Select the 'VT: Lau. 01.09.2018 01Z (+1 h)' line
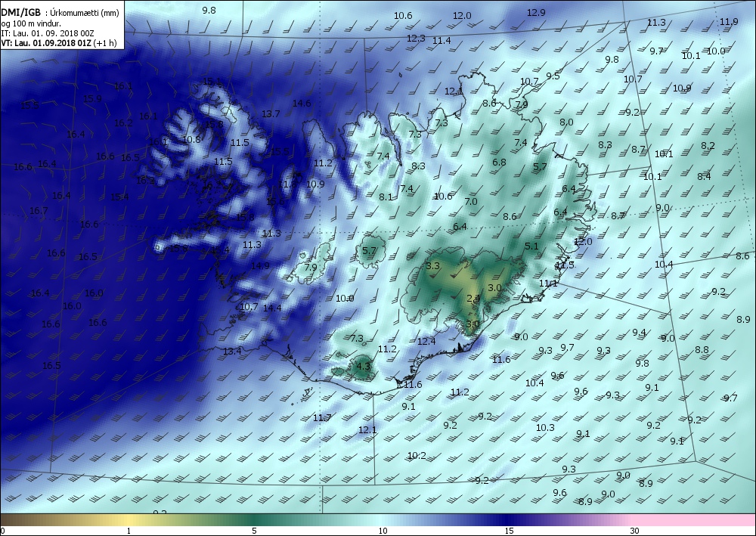Viewport: 756px width, 536px height. click(x=59, y=43)
